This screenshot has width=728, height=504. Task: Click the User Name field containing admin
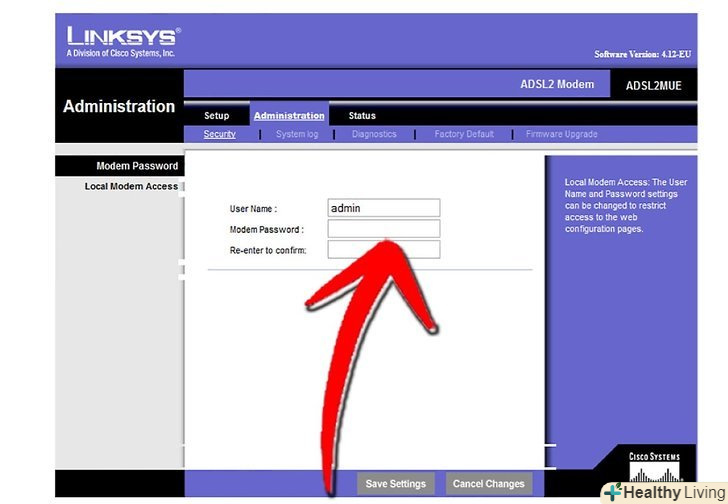pyautogui.click(x=384, y=208)
